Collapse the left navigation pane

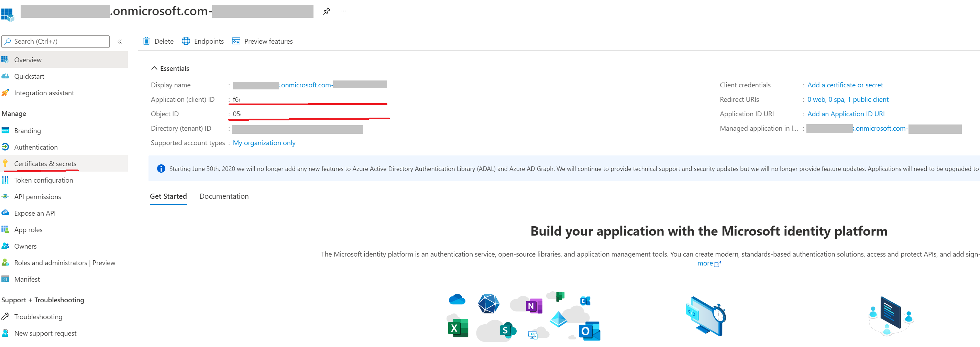[x=120, y=42]
